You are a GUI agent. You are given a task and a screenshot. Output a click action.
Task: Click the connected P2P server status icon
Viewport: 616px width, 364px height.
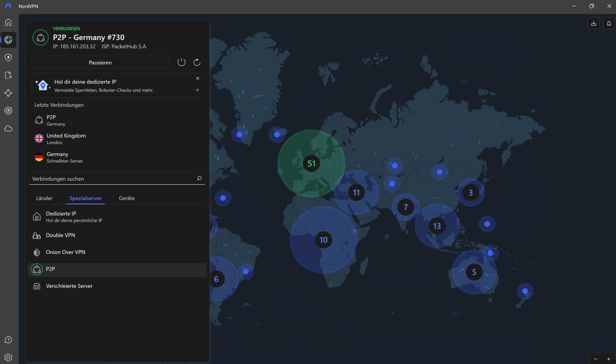pyautogui.click(x=40, y=38)
